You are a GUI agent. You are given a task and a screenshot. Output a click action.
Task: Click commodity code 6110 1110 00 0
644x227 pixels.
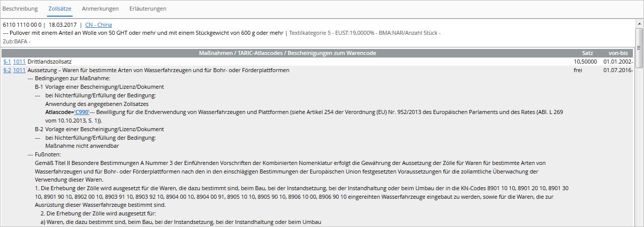pos(23,25)
